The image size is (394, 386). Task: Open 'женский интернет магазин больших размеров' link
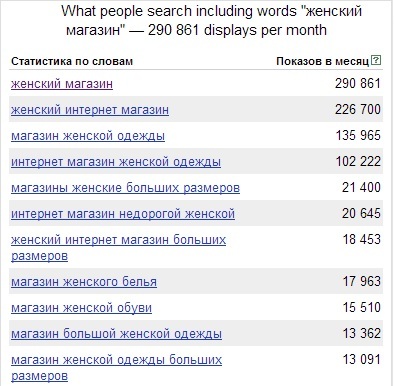[x=118, y=248]
